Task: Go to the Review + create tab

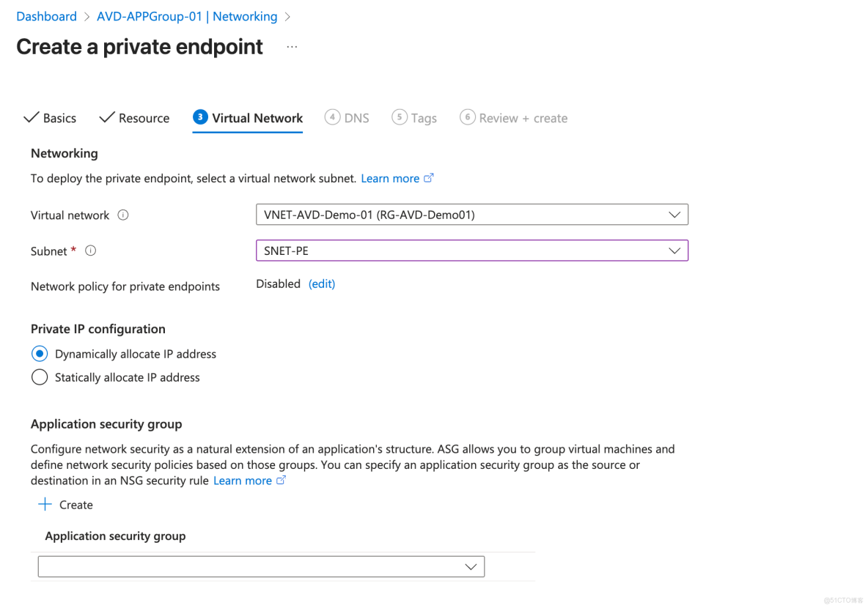Action: click(522, 117)
